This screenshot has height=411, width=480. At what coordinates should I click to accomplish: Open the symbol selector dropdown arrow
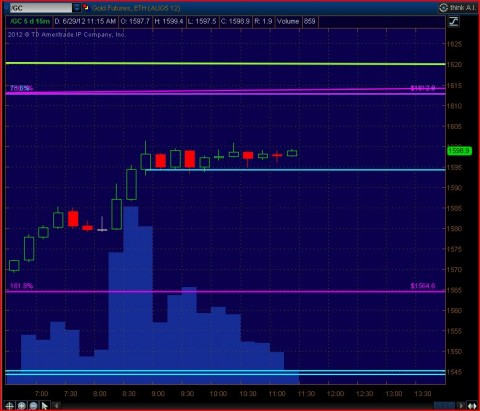pyautogui.click(x=77, y=8)
